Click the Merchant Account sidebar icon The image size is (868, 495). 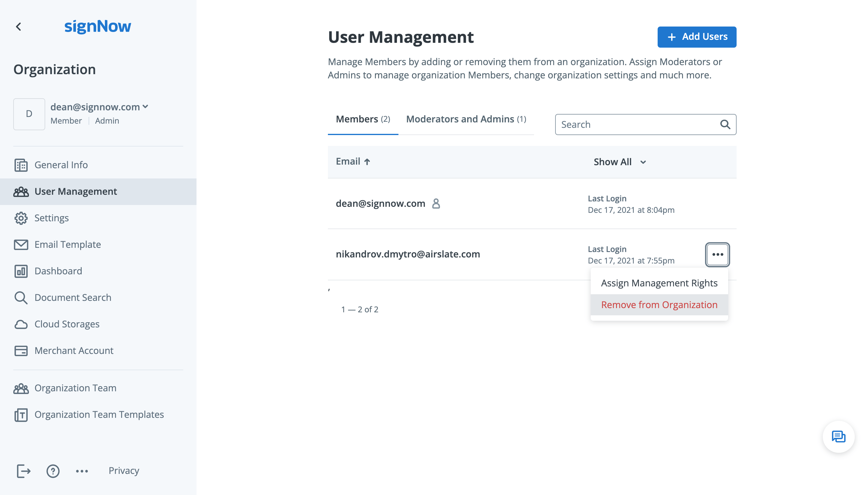(x=21, y=350)
